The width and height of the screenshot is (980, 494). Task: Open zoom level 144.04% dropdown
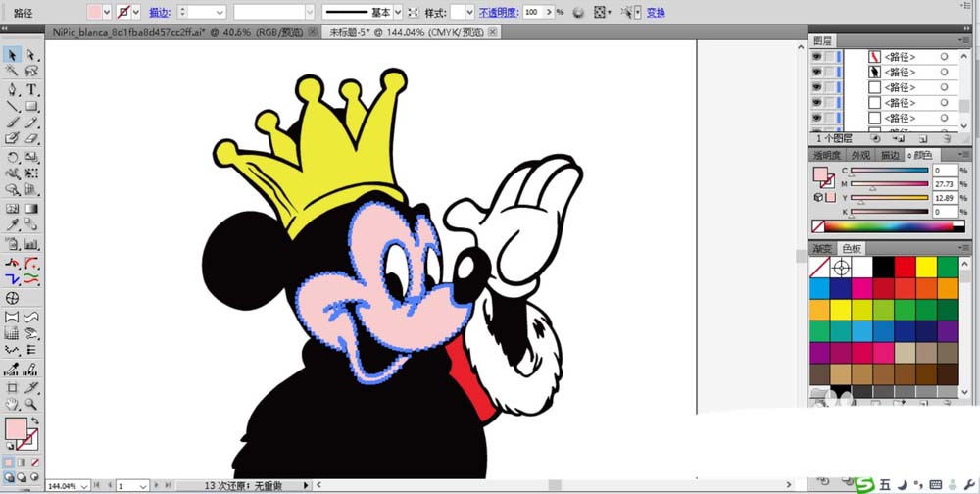tap(82, 486)
